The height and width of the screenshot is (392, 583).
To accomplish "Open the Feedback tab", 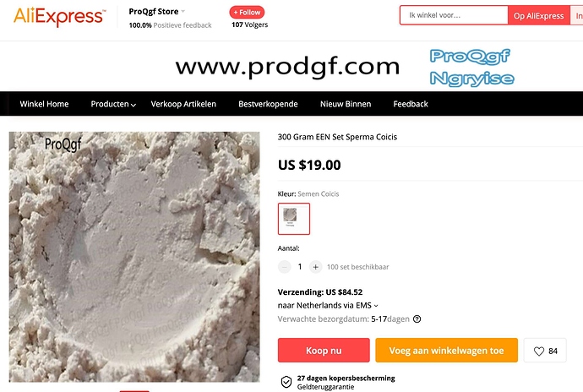I will (x=411, y=104).
